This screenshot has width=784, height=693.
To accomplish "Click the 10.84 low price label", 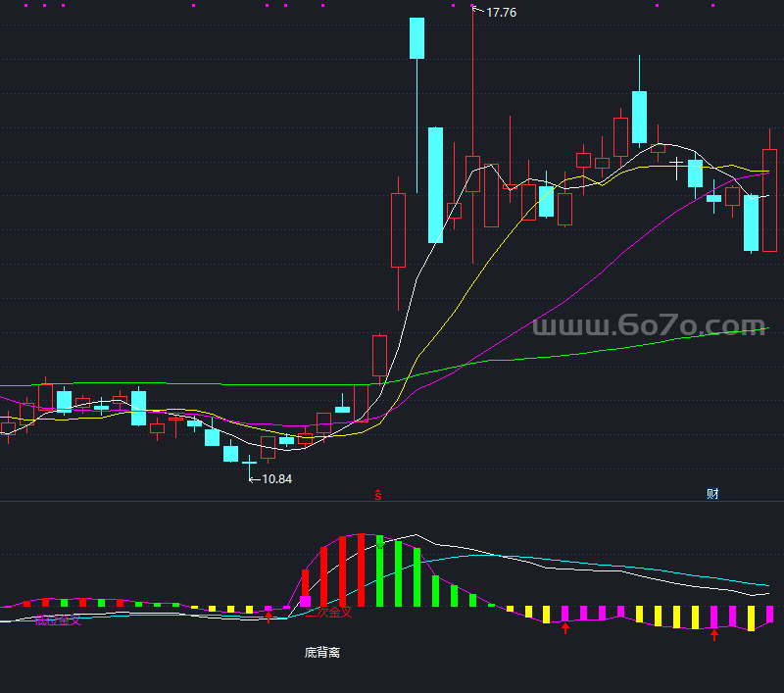I will tap(276, 479).
